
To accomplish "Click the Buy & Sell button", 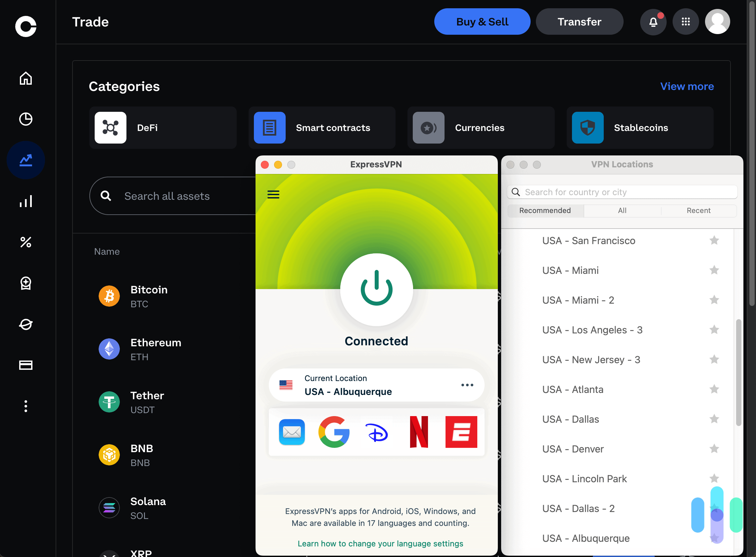I will tap(482, 22).
